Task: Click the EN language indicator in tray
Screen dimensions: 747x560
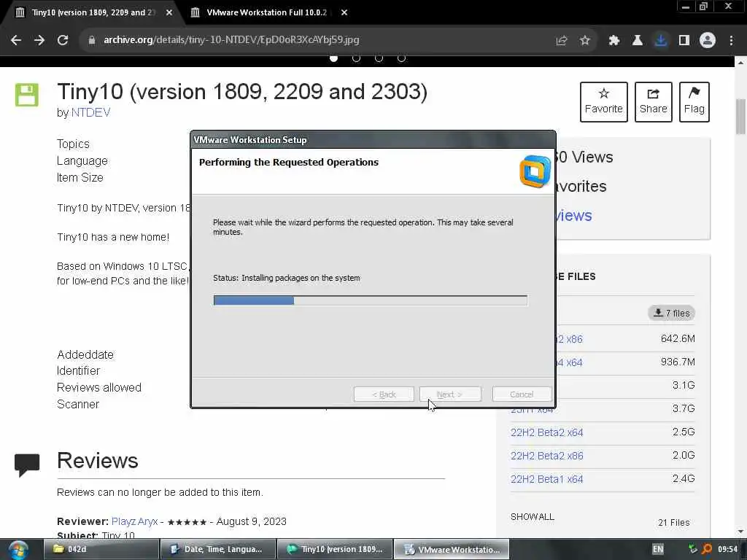Action: pyautogui.click(x=658, y=549)
